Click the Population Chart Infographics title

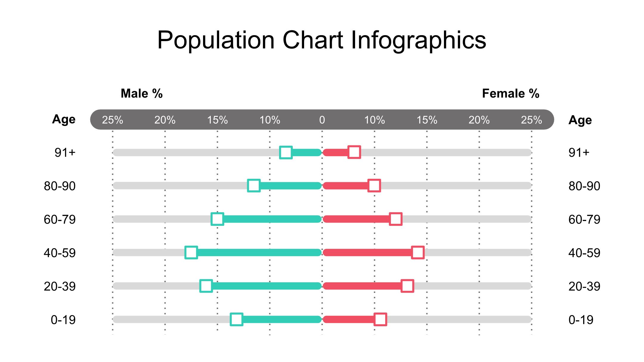pos(322,40)
